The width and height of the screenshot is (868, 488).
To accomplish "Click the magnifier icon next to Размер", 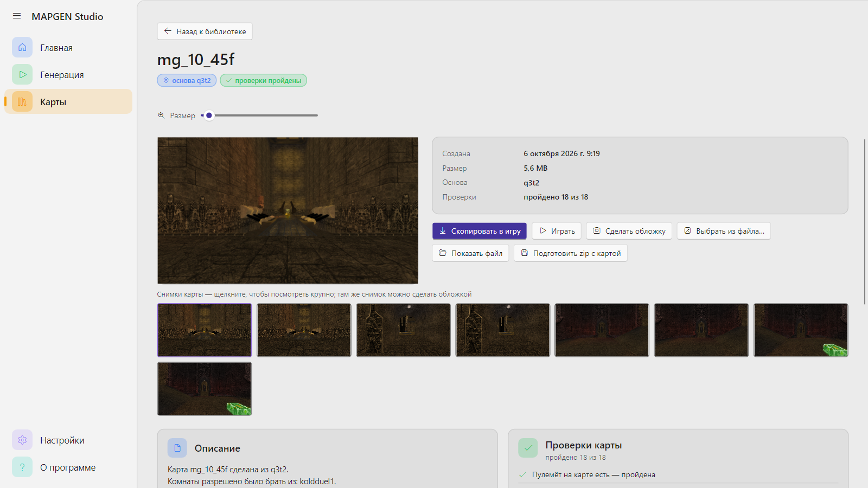I will coord(161,115).
